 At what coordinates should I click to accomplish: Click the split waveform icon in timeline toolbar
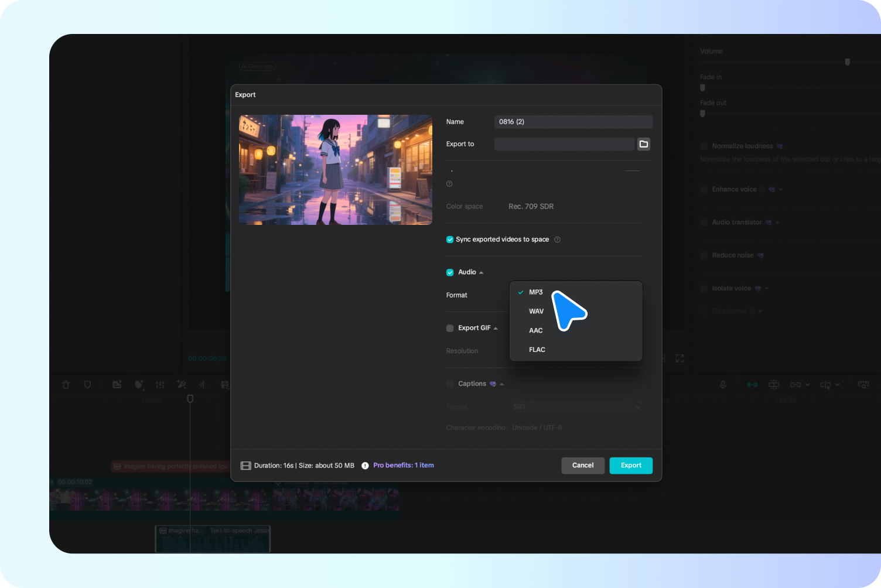203,385
